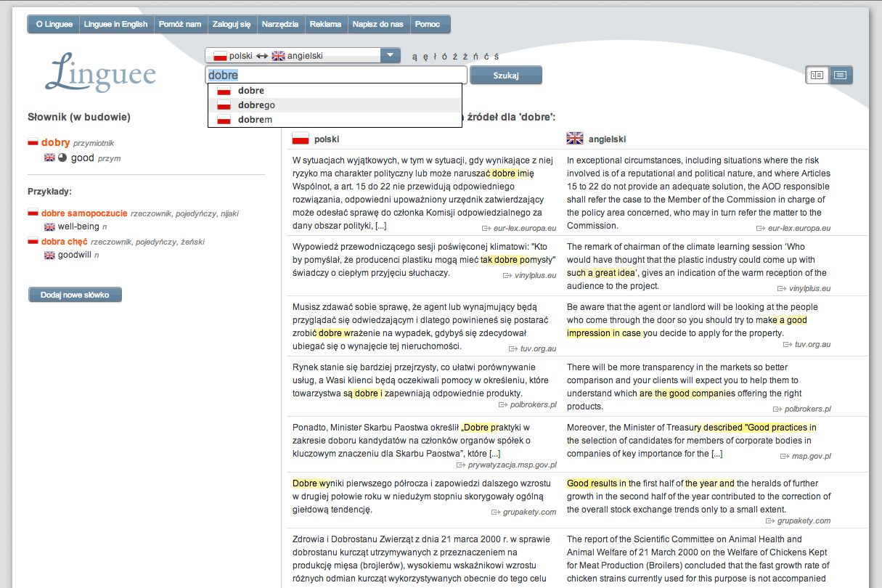This screenshot has height=588, width=882.
Task: Click the Polish flag in the polski column header
Action: tap(301, 139)
